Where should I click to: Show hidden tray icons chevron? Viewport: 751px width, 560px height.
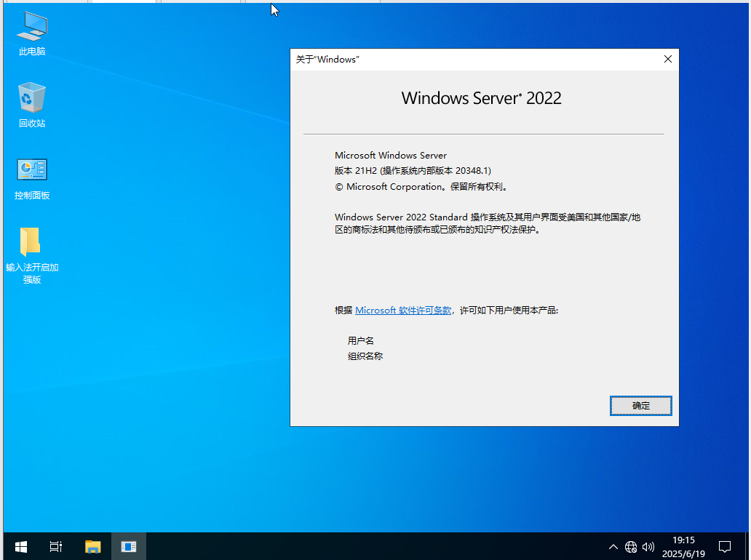pyautogui.click(x=613, y=547)
